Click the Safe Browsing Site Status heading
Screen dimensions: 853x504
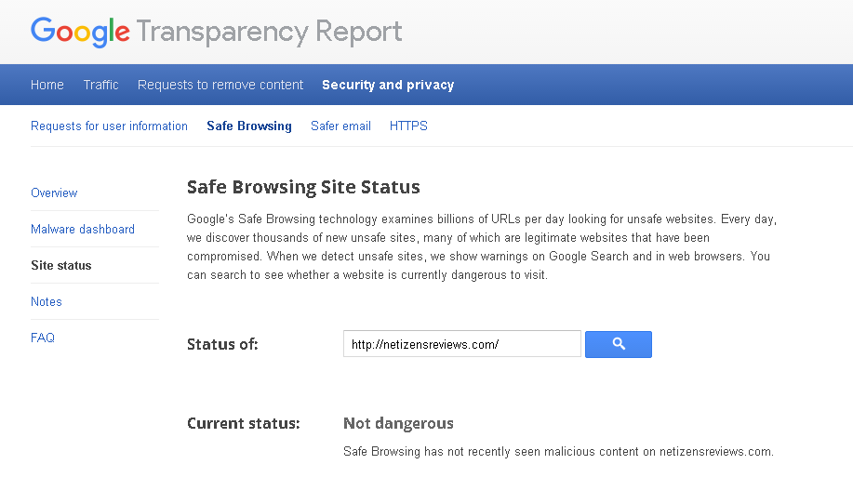click(303, 187)
